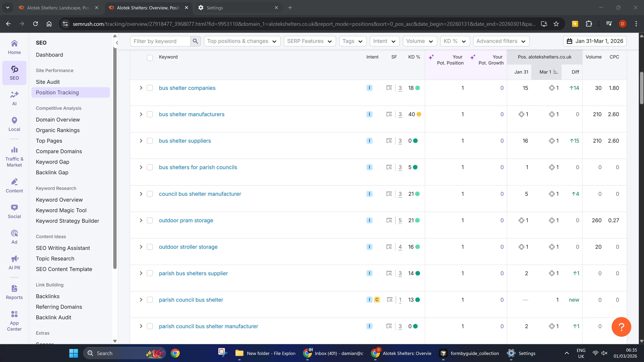Open the AI section from the sidebar
Screen dimensions: 644x362
pyautogui.click(x=14, y=98)
